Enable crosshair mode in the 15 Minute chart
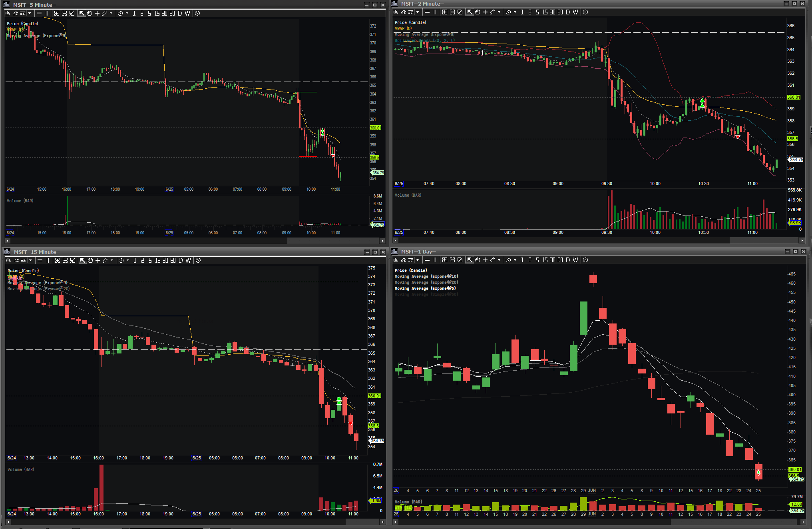 (x=98, y=260)
